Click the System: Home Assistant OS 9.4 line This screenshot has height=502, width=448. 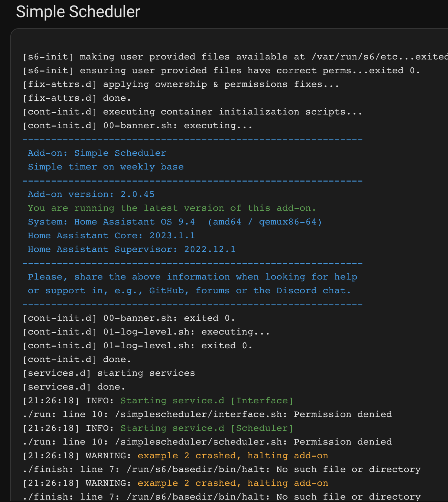point(175,222)
